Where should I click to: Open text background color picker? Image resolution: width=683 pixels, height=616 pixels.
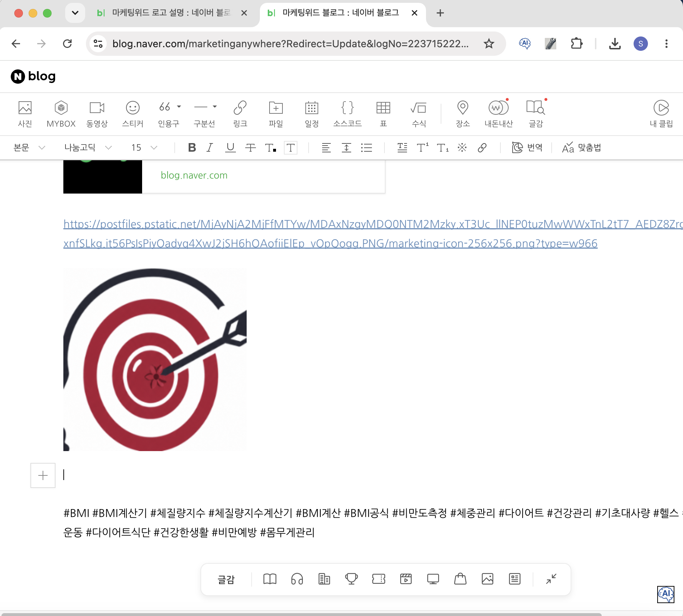[x=291, y=147]
